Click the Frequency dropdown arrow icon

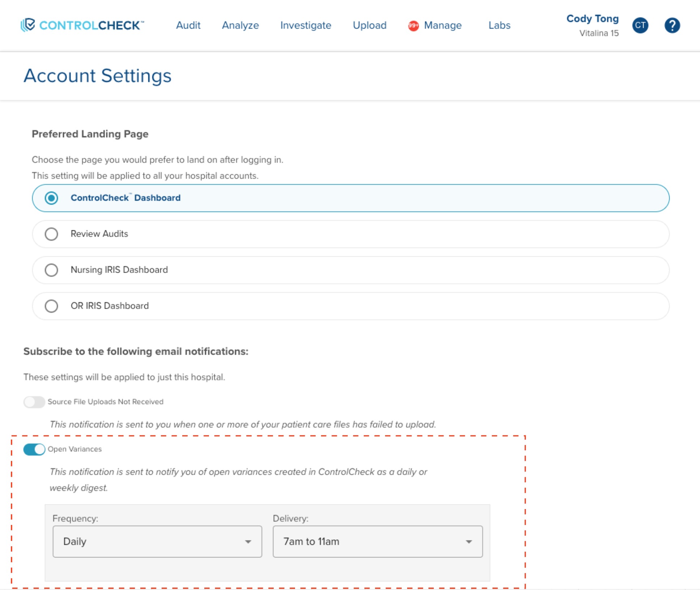pos(248,542)
